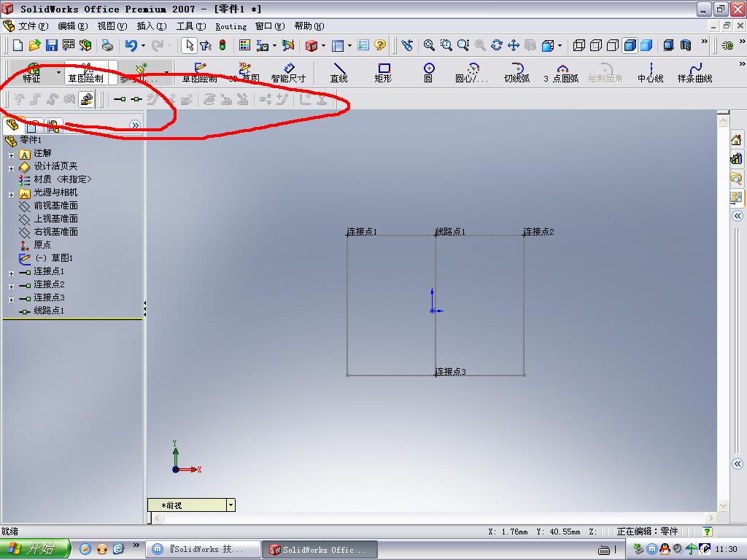Expand the 注解 tree node

coord(12,155)
